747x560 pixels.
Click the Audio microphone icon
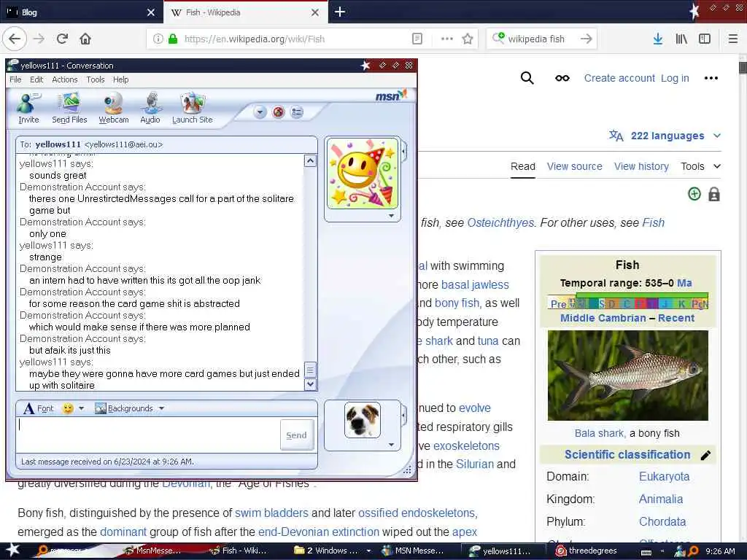coord(150,108)
